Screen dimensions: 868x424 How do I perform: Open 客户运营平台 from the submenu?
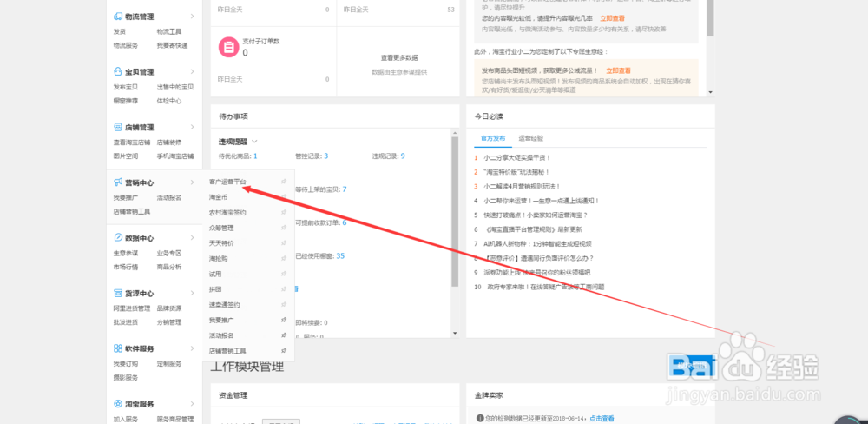coord(227,182)
